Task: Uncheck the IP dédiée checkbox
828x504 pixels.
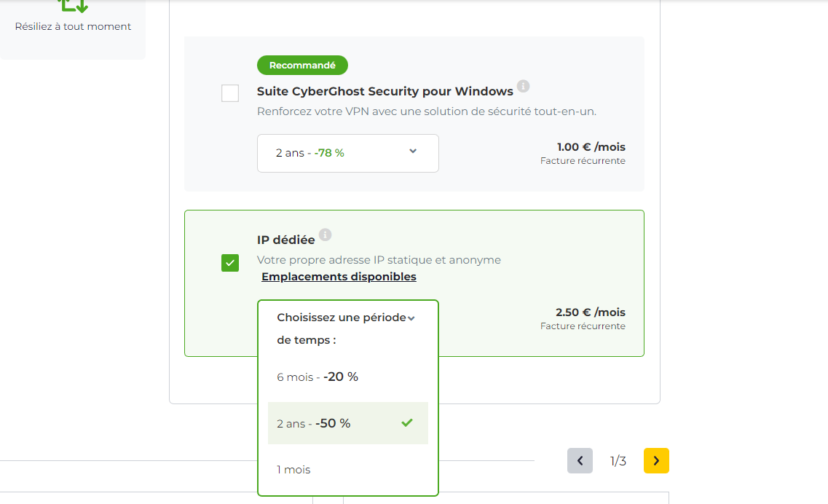Action: 230,263
